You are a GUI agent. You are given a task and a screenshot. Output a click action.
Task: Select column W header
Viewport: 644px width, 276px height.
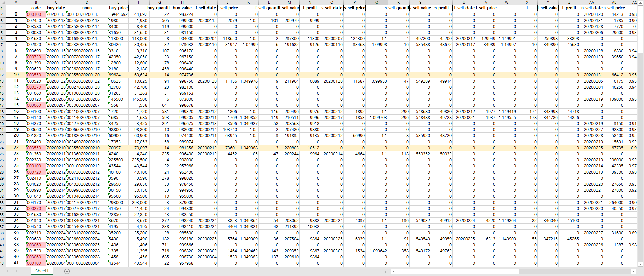[x=507, y=2]
